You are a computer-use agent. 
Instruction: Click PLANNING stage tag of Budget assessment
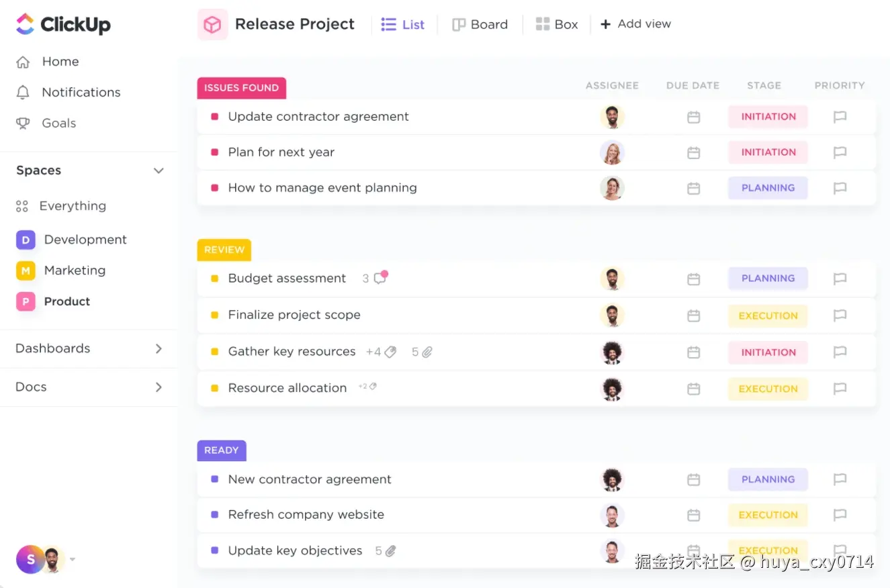pyautogui.click(x=768, y=279)
